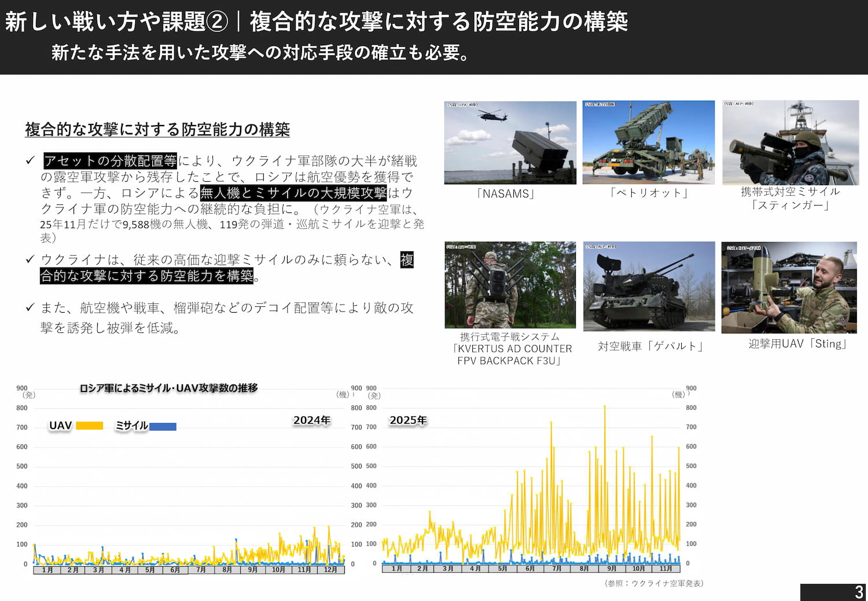Click the Sting interceptor UAV photo
Viewport: 868px width, 601px height.
[x=789, y=287]
